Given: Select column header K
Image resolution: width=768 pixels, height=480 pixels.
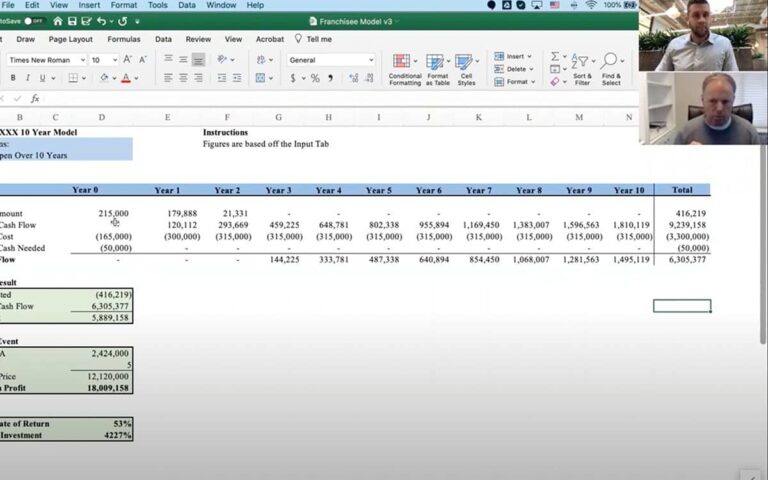Looking at the screenshot, I should (479, 117).
